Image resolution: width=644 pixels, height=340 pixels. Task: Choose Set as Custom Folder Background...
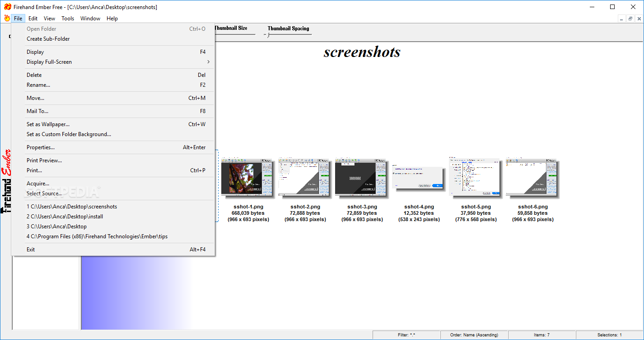coord(113,134)
